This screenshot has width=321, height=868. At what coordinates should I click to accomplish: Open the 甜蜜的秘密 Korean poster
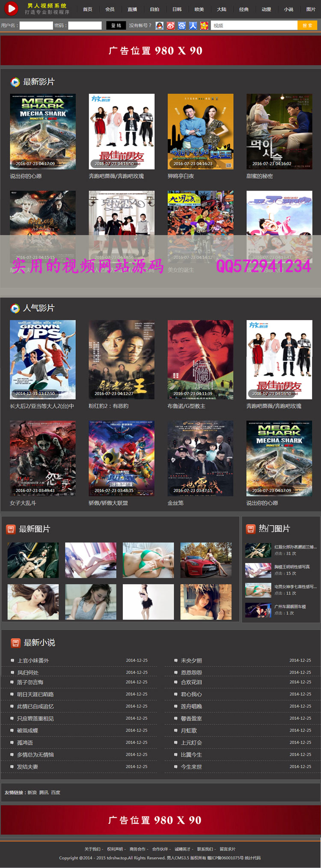point(279,131)
